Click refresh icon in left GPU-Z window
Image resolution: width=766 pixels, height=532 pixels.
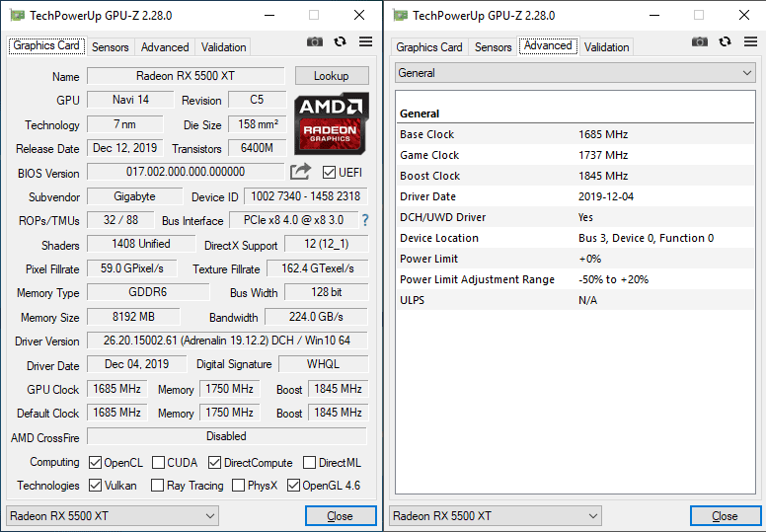[x=340, y=42]
